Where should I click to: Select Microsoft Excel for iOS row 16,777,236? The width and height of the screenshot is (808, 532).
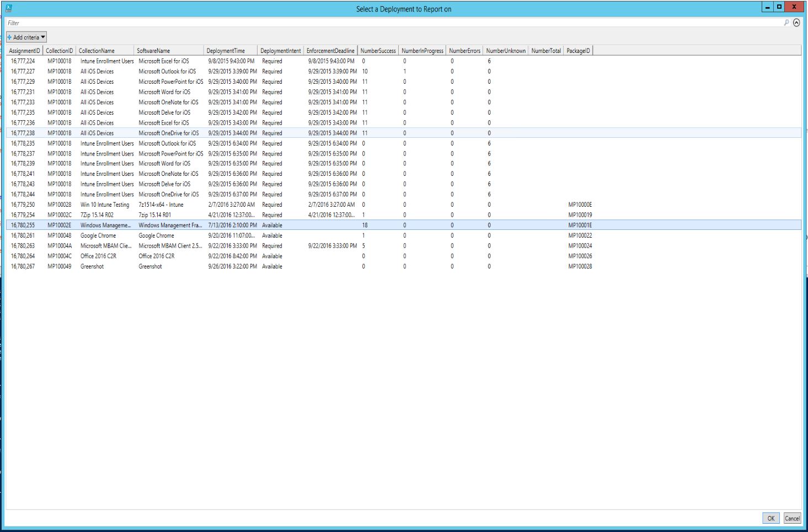click(403, 123)
